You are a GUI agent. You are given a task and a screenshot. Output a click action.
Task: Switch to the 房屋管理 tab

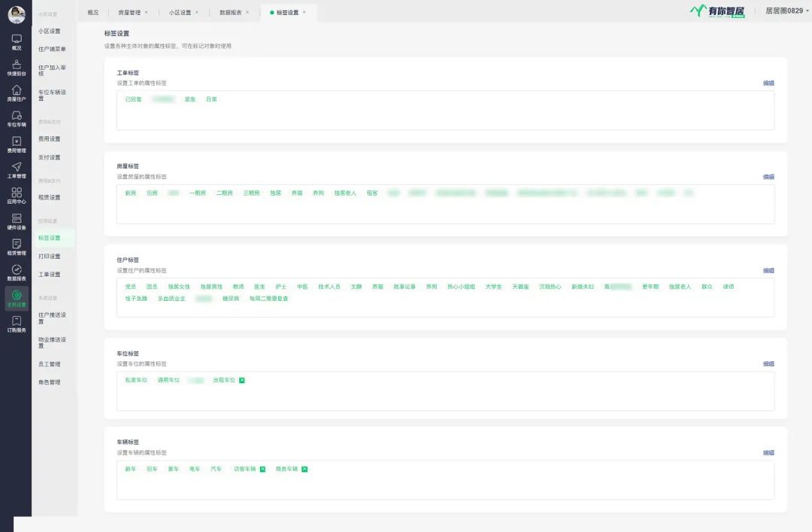129,12
